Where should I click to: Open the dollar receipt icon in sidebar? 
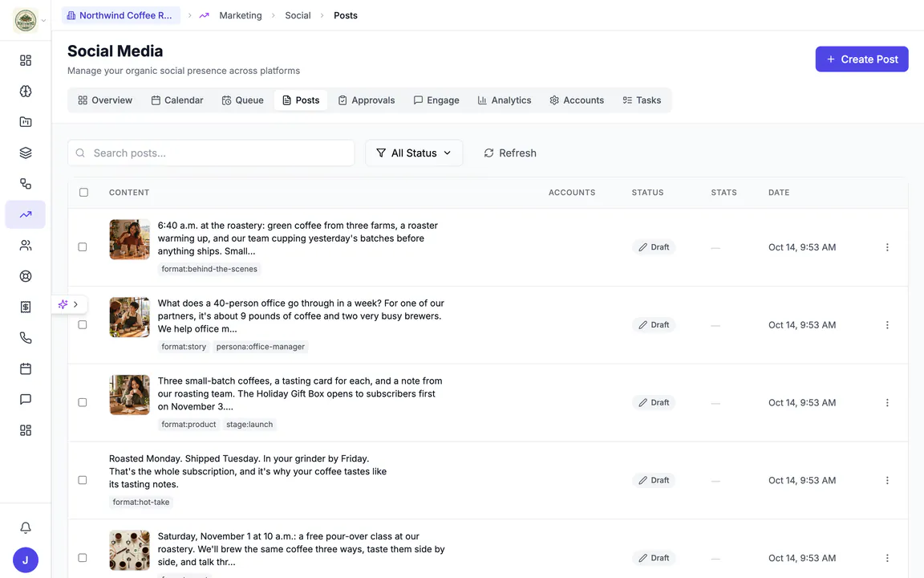pos(26,307)
